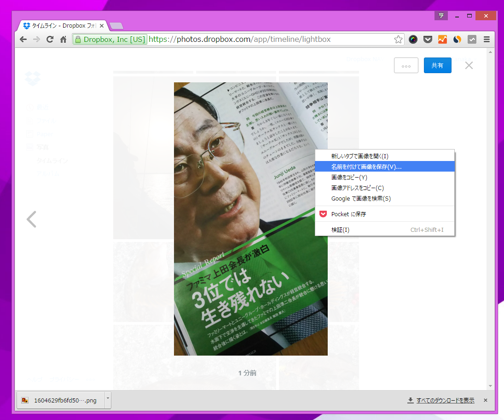Open the three-dots more options button
The width and height of the screenshot is (504, 420).
[x=406, y=66]
